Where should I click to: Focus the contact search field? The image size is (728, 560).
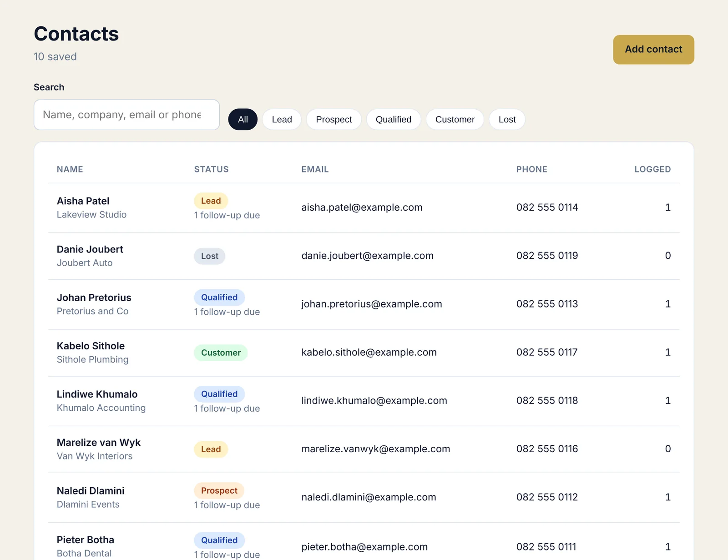(x=126, y=115)
